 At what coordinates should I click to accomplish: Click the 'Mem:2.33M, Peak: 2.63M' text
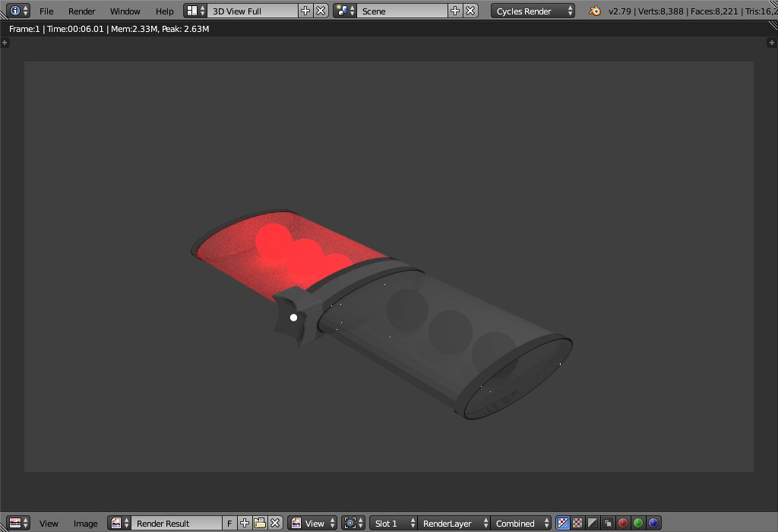[160, 29]
